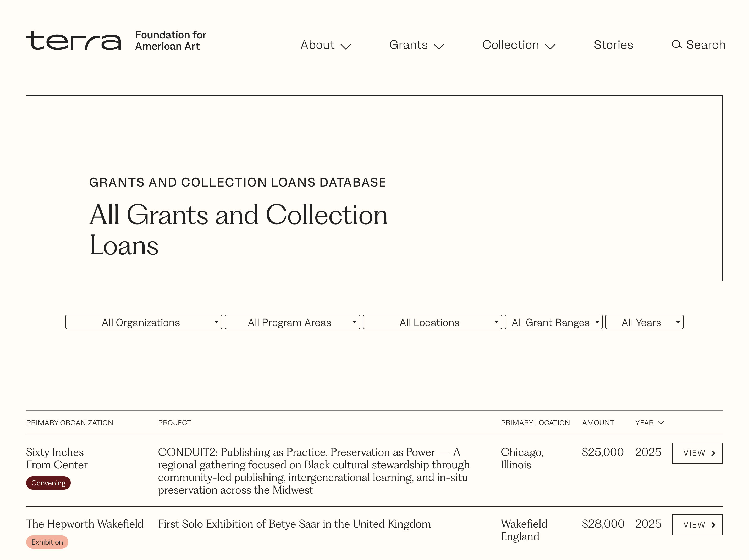Sort by the Amount column header
This screenshot has width=749, height=560.
click(x=598, y=423)
